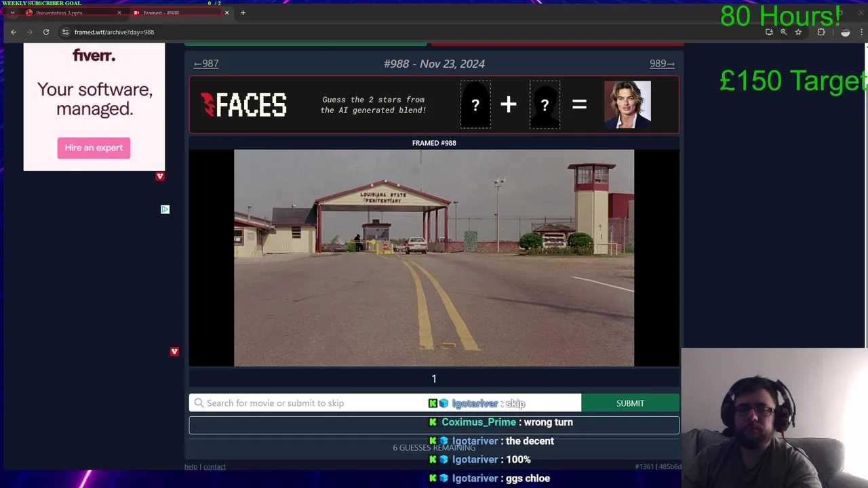
Task: Click the Guess the 2 stars instruction text
Action: pos(373,104)
